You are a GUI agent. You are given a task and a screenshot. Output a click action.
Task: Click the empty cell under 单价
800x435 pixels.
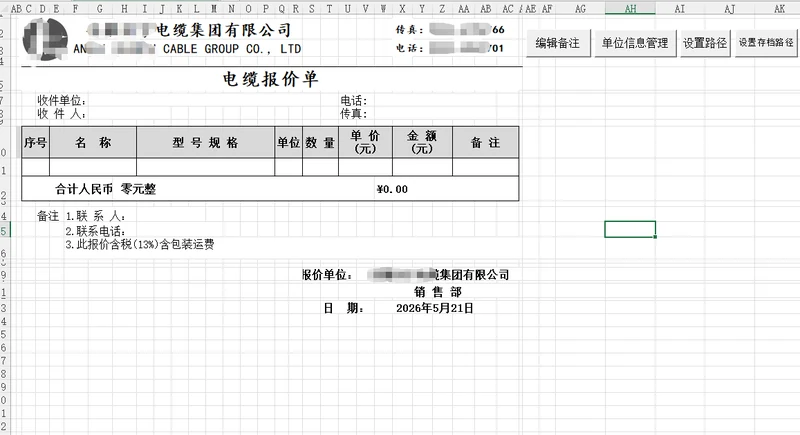tap(365, 167)
